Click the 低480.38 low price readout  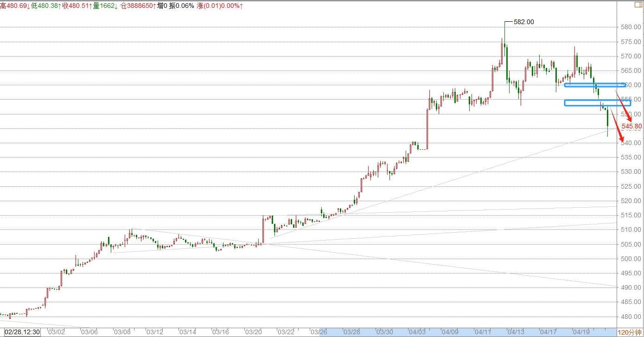(x=46, y=6)
